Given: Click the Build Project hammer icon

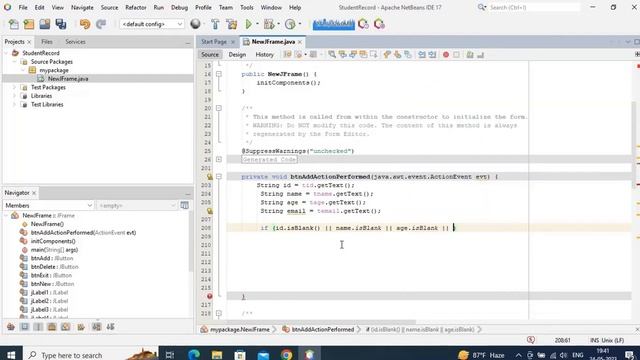Looking at the screenshot, I should [x=215, y=24].
